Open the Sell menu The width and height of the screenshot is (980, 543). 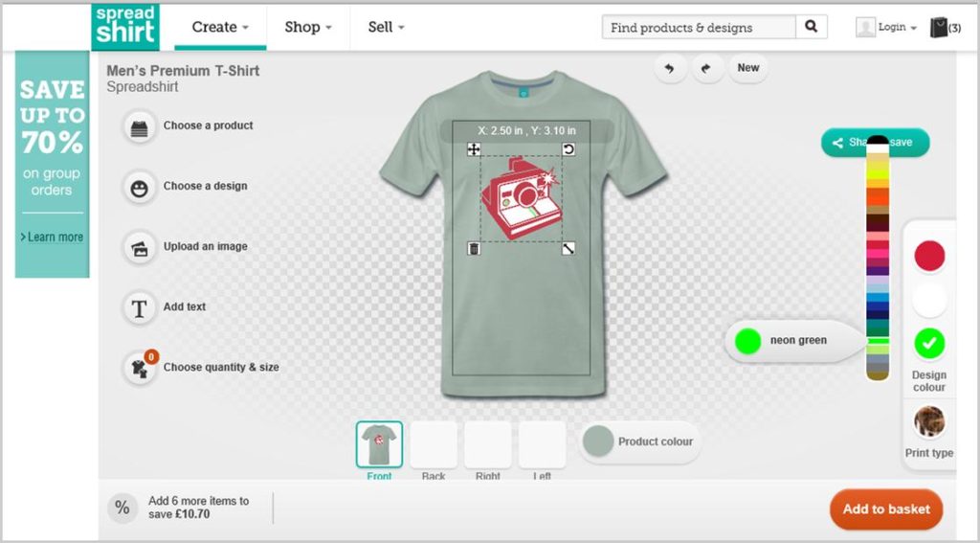tap(386, 27)
